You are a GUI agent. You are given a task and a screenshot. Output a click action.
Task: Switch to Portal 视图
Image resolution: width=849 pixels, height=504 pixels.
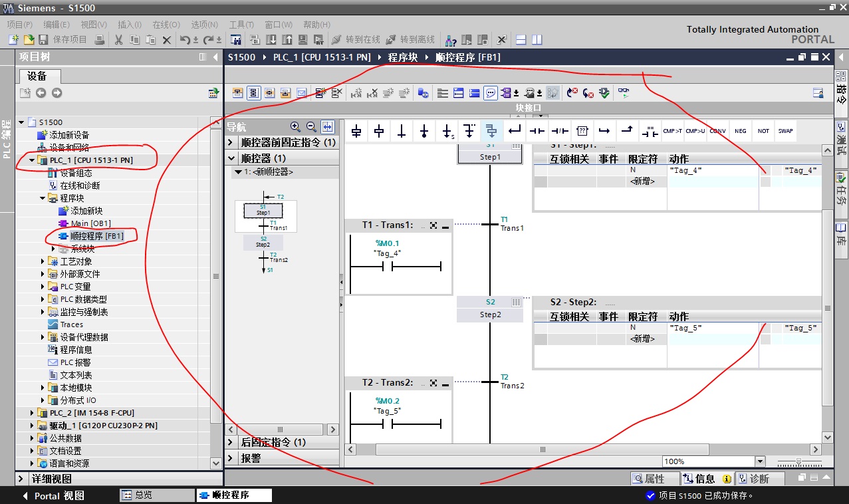point(53,496)
